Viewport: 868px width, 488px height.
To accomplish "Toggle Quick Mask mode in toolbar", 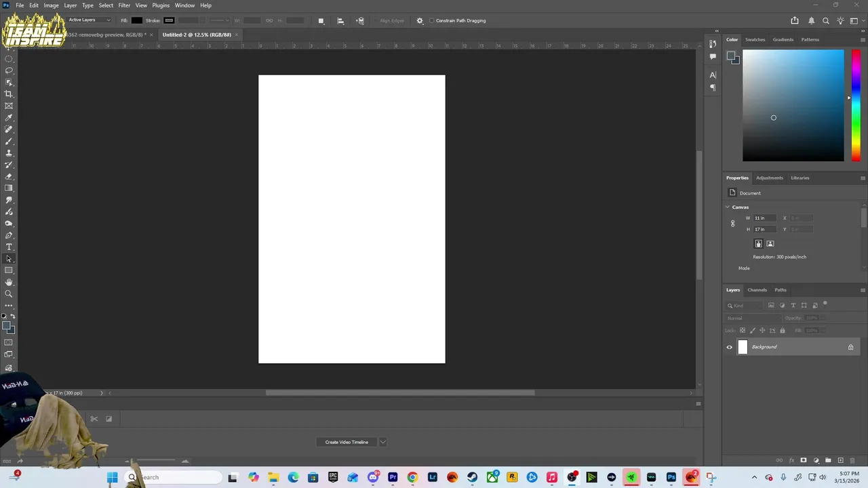I will click(x=9, y=343).
